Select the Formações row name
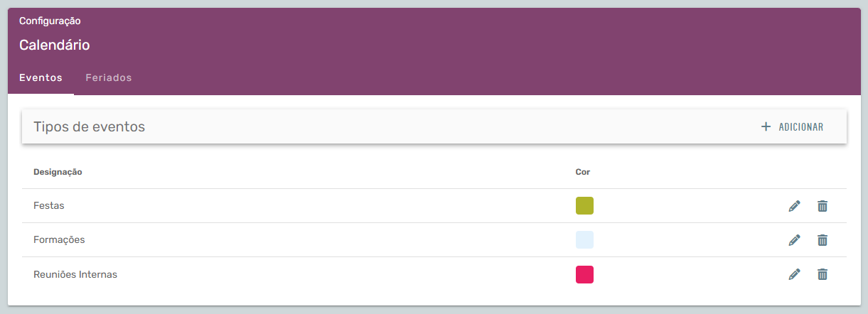Image resolution: width=868 pixels, height=314 pixels. [59, 239]
